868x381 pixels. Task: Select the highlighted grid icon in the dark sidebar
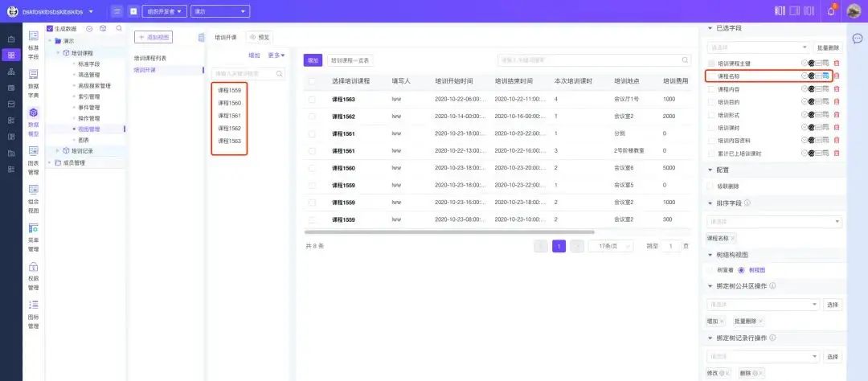tap(11, 55)
